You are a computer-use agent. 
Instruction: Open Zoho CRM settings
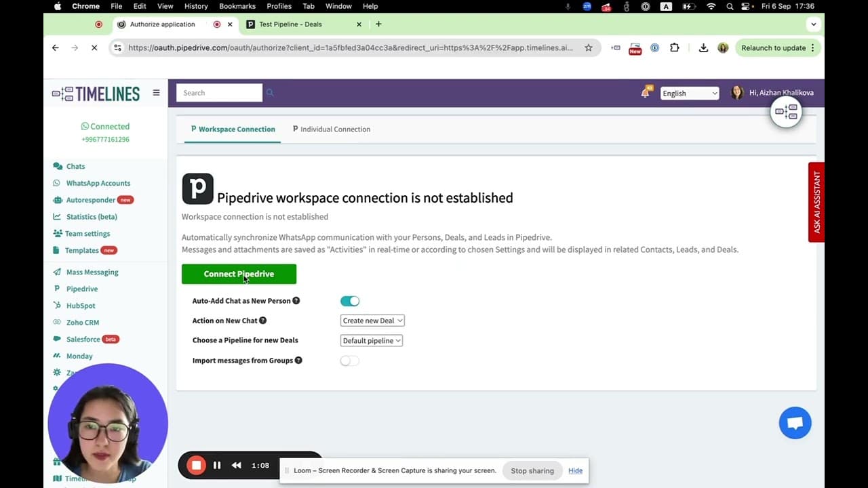coord(82,322)
